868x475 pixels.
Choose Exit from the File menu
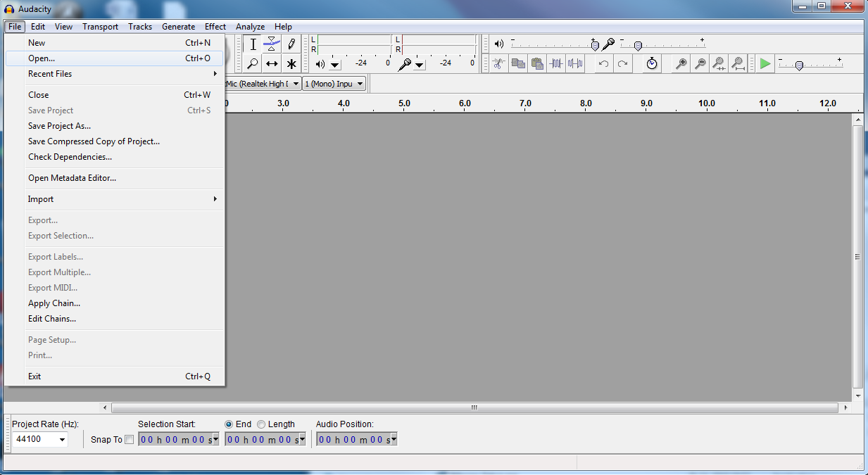pos(115,376)
